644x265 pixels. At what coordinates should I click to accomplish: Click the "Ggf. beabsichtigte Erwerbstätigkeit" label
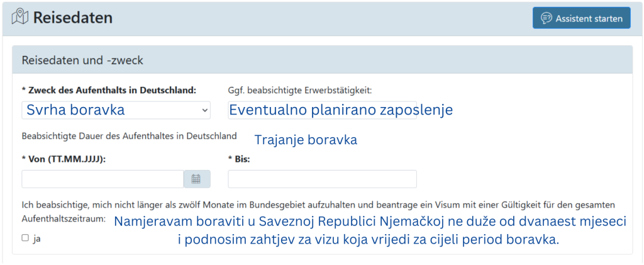coord(300,91)
